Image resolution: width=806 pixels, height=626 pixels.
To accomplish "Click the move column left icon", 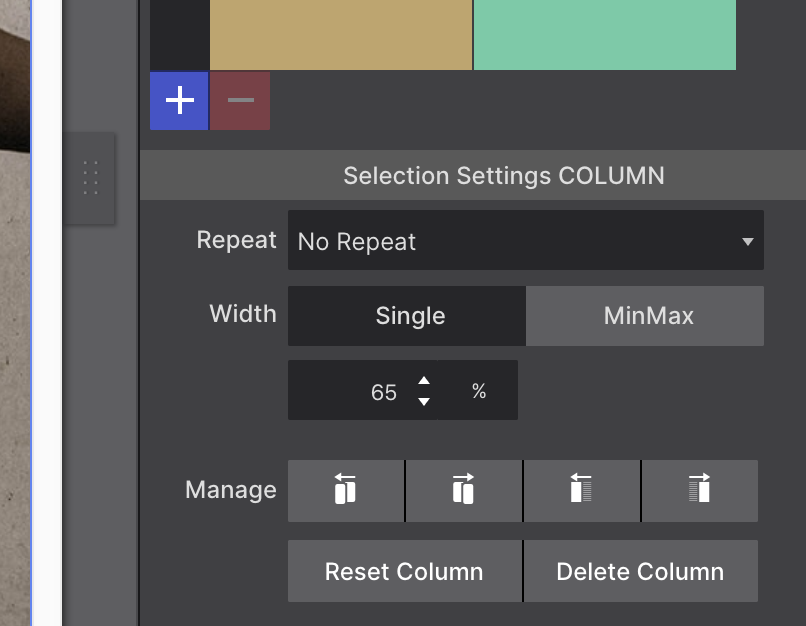I will pyautogui.click(x=345, y=491).
